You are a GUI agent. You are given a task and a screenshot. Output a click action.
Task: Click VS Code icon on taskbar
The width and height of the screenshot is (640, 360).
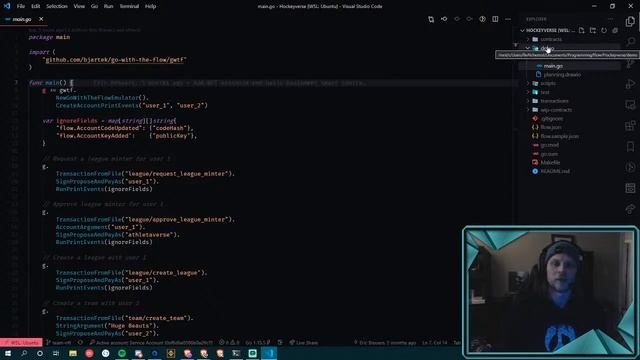pyautogui.click(x=269, y=353)
